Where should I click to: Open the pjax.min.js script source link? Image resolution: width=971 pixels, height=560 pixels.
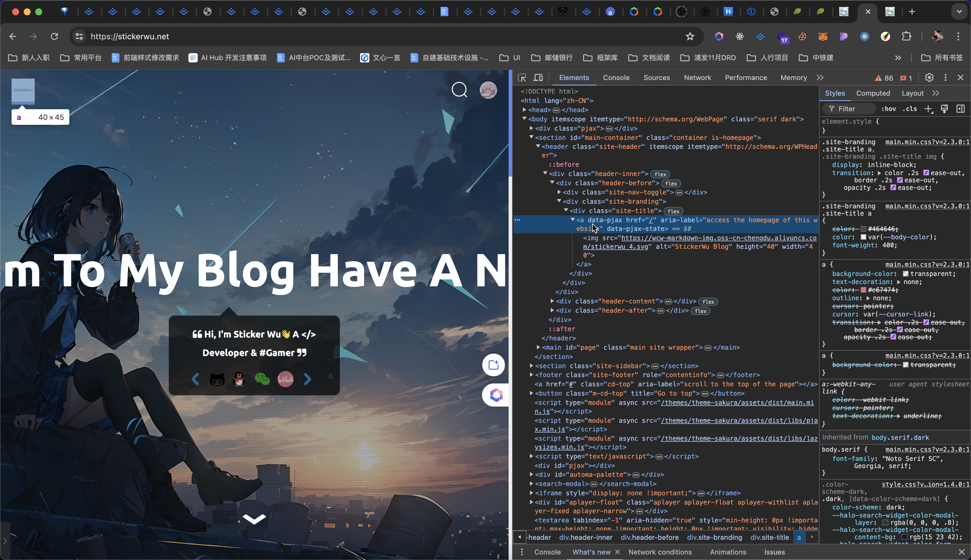coord(676,424)
